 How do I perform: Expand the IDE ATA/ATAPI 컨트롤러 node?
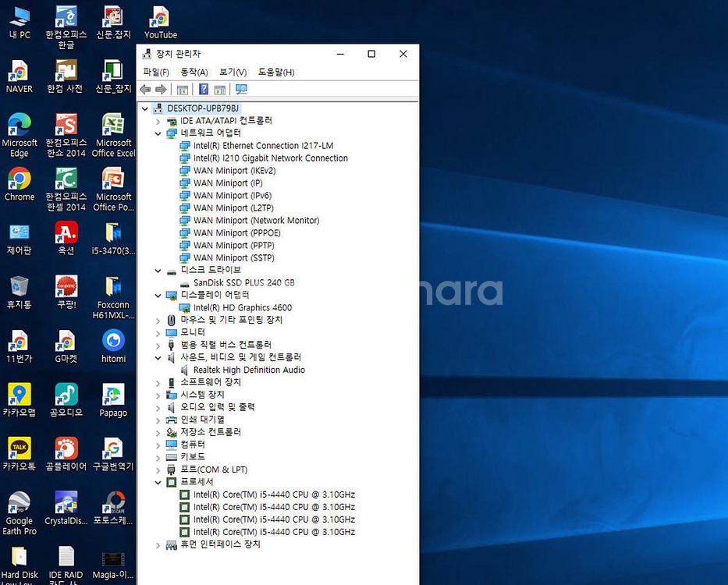coord(158,121)
